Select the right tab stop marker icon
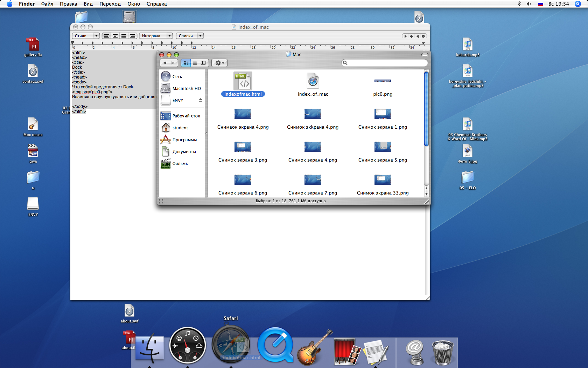The width and height of the screenshot is (588, 368). click(x=418, y=36)
